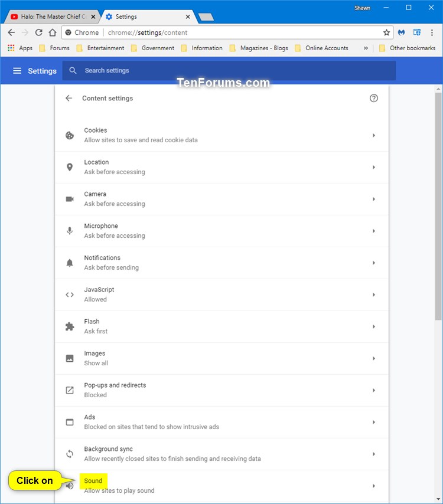Open the Entertainment bookmark folder
This screenshot has width=443, height=504.
click(x=100, y=48)
